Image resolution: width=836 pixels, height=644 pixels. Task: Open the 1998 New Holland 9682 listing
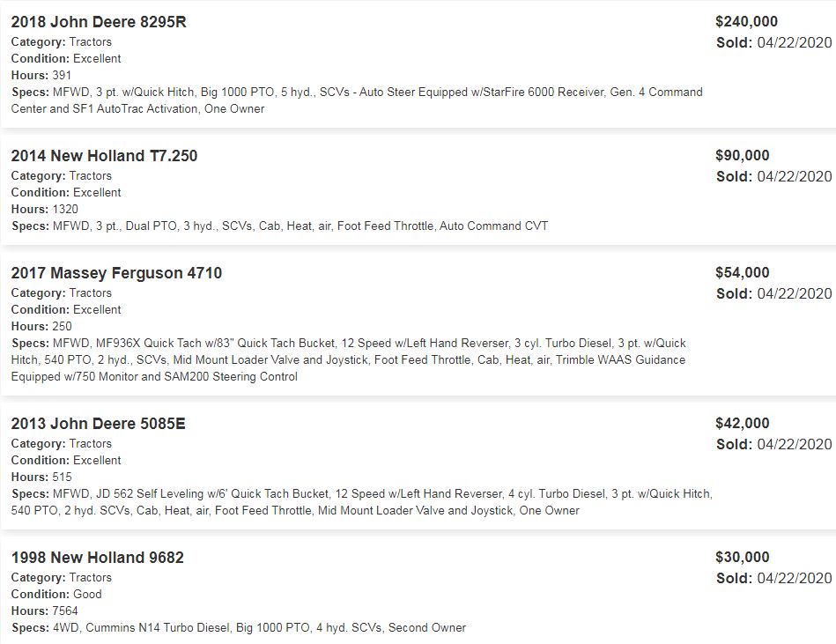pos(97,558)
